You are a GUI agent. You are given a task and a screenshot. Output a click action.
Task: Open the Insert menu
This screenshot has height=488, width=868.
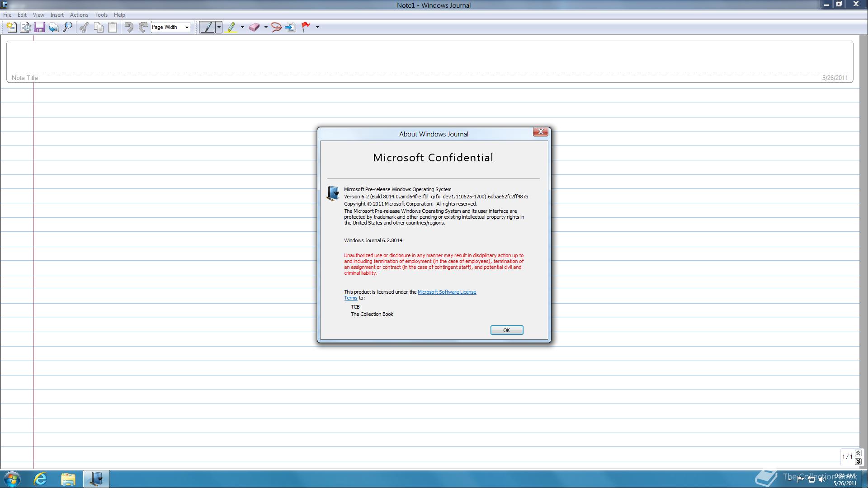click(57, 15)
